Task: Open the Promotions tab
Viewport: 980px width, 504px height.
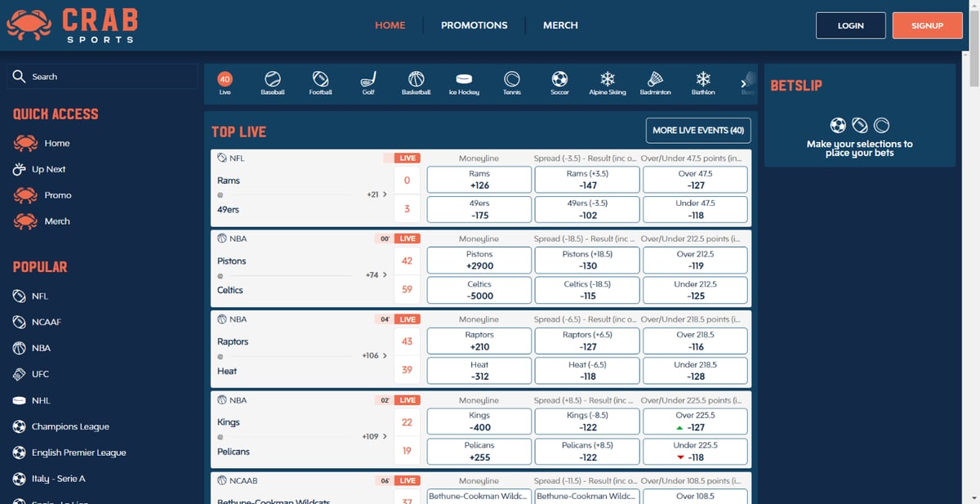Action: click(x=474, y=25)
